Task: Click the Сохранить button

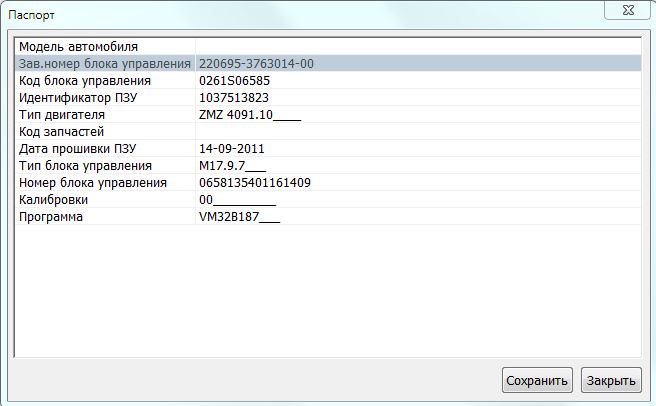Action: point(537,380)
